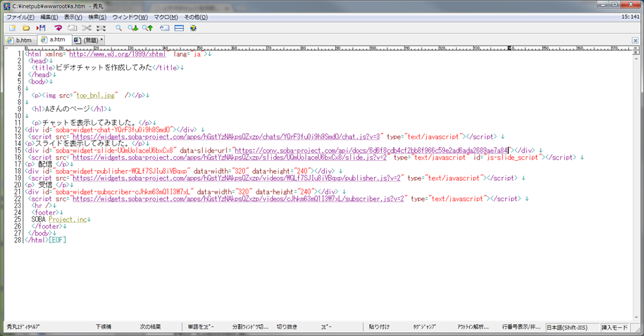Screen dimensions: 644x336
Task: Click the heading text Aさんのページ on line 9
Action: tap(68, 109)
